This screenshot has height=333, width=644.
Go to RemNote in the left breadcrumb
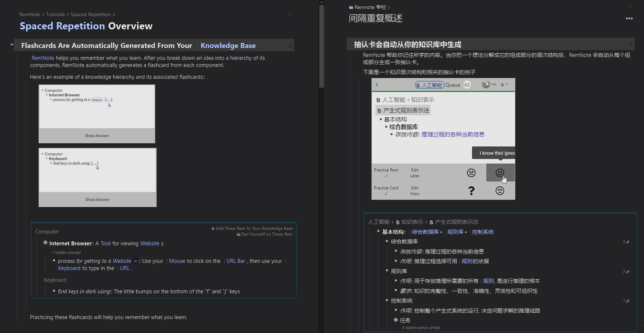(x=30, y=14)
